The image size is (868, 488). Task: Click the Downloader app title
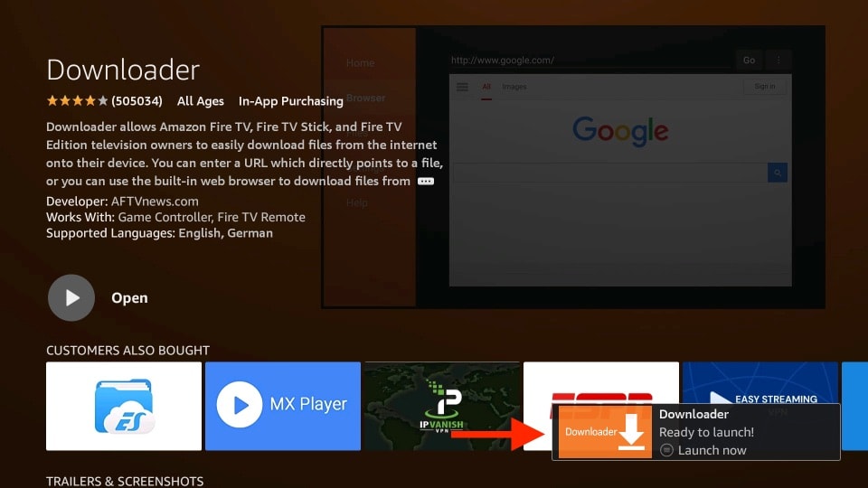pos(123,70)
